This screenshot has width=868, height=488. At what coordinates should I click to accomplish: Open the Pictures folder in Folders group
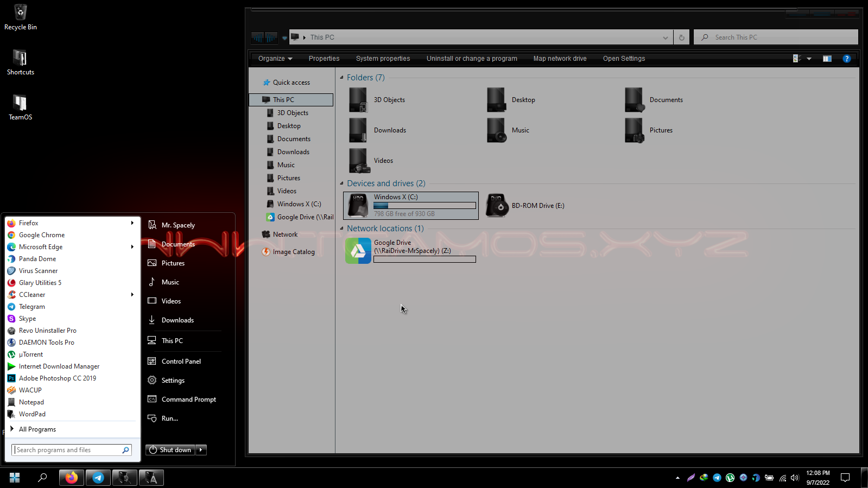coord(649,130)
